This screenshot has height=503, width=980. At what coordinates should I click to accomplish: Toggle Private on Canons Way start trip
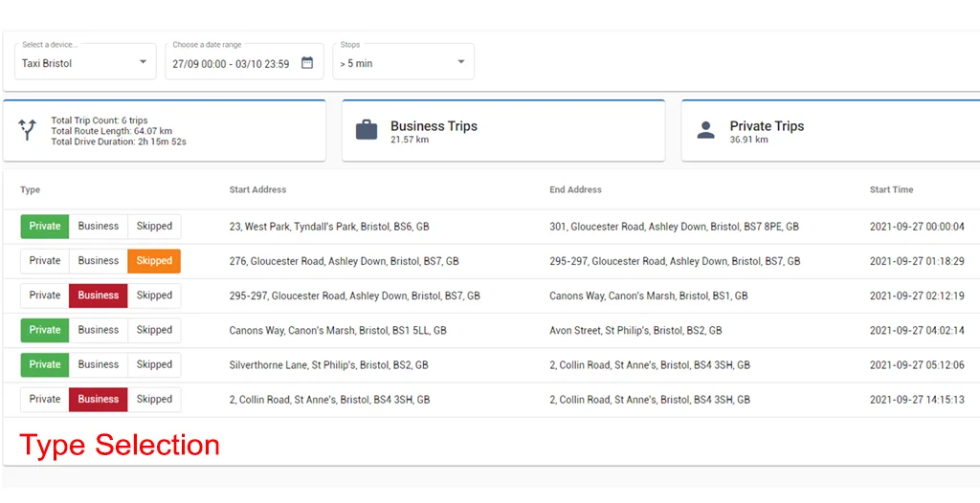point(45,330)
